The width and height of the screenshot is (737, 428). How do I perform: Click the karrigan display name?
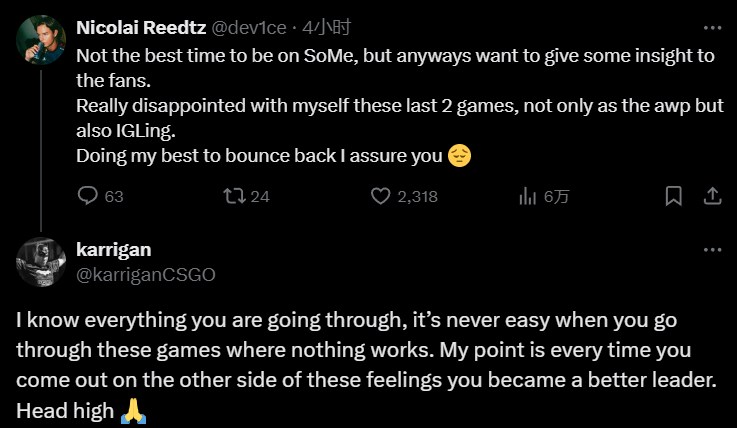(114, 249)
